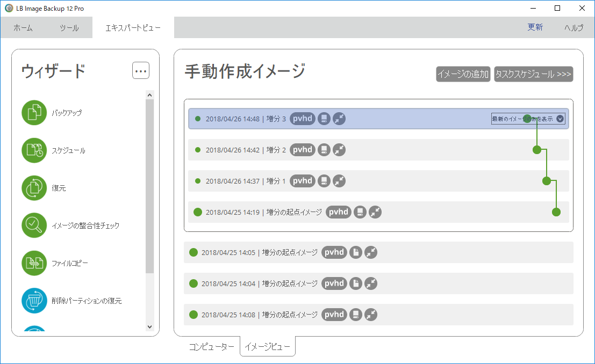The image size is (595, 364).
Task: Click the arrows icon on the 14:42 増分 2 row
Action: click(339, 150)
